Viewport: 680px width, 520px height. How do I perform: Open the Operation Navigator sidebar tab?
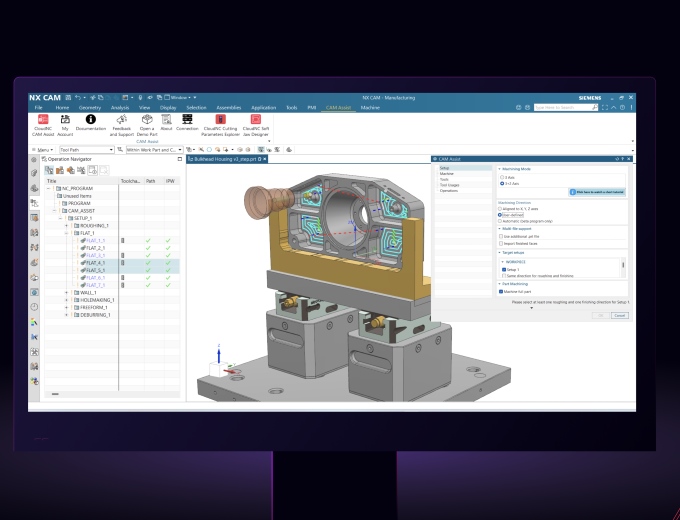click(x=34, y=203)
